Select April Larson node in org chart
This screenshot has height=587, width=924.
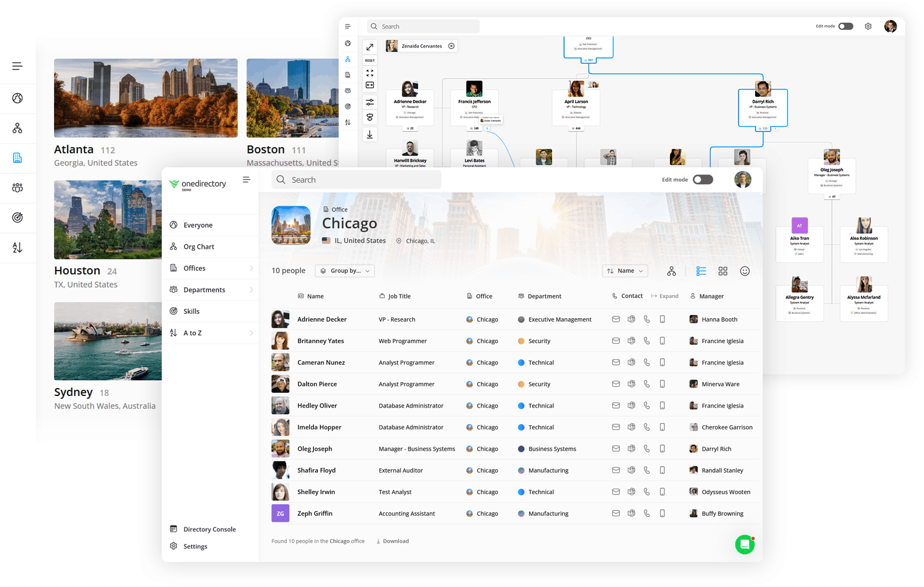click(x=576, y=107)
